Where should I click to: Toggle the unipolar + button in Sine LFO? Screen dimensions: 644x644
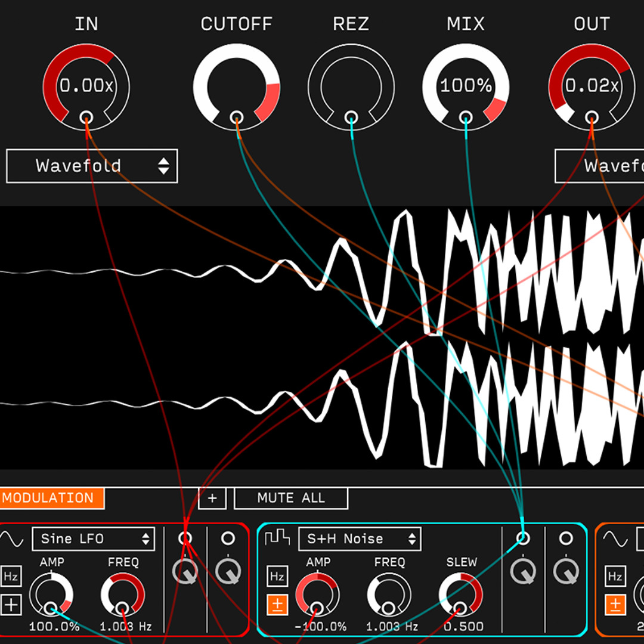(x=11, y=605)
